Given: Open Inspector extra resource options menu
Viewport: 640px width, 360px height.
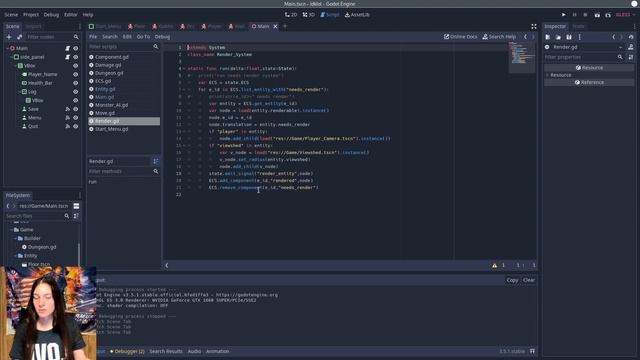Looking at the screenshot, I should (x=580, y=37).
